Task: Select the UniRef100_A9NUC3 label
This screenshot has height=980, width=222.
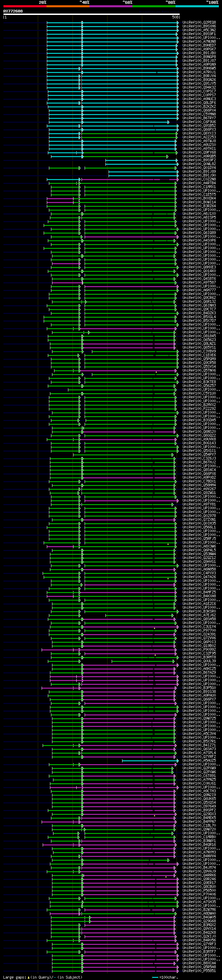Action: pos(199,99)
